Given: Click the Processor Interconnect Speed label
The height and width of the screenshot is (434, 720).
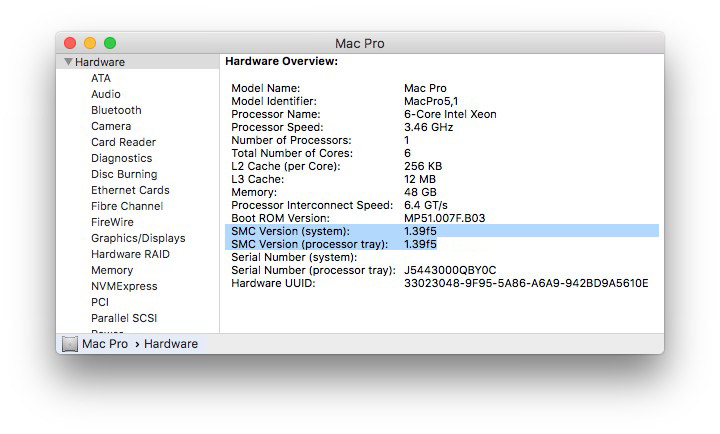Looking at the screenshot, I should tap(312, 205).
